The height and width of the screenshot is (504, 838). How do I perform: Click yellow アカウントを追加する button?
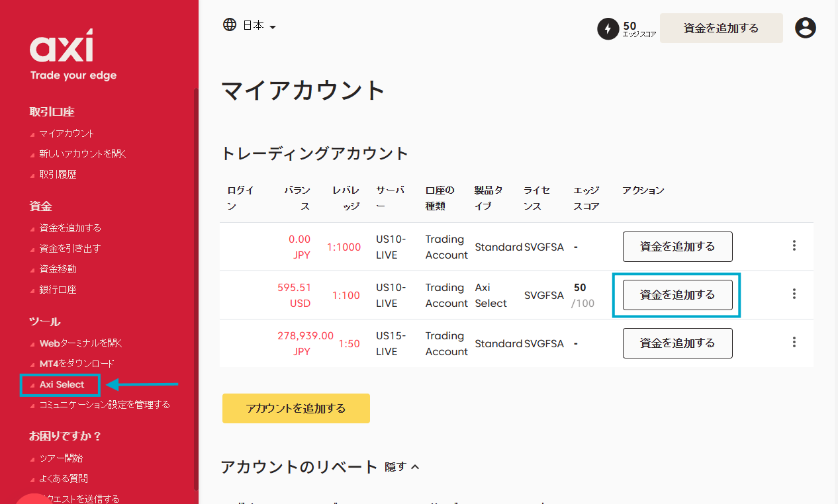click(x=296, y=408)
